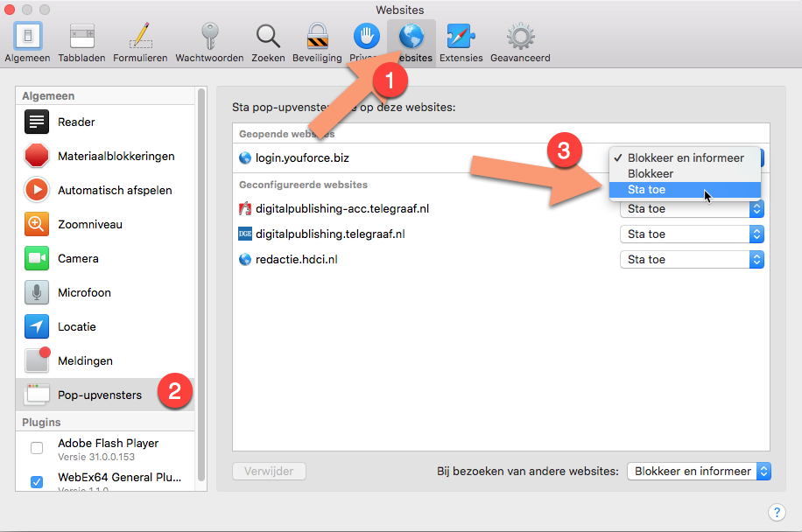802x532 pixels.
Task: Enable the Adobe Flash Player plugin checkbox
Action: click(x=37, y=449)
